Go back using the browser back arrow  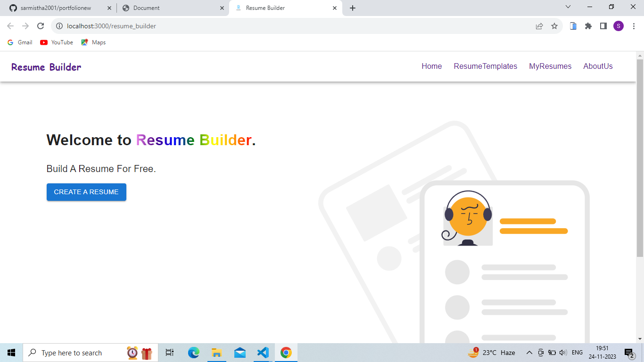10,26
